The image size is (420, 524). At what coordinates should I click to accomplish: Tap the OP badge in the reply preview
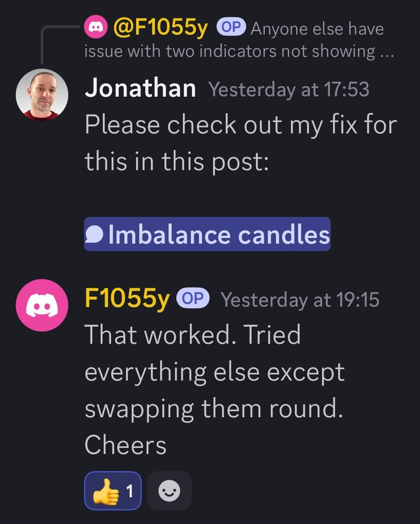point(231,28)
